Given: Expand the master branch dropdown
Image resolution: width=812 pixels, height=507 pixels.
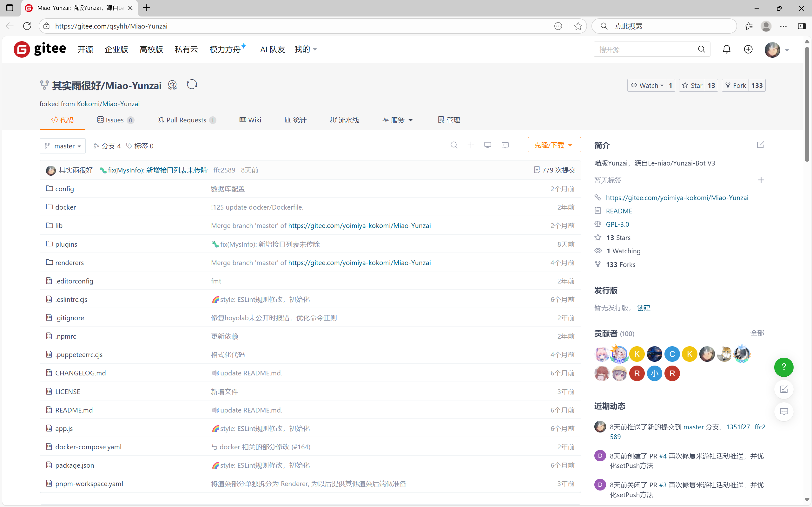Looking at the screenshot, I should point(63,146).
